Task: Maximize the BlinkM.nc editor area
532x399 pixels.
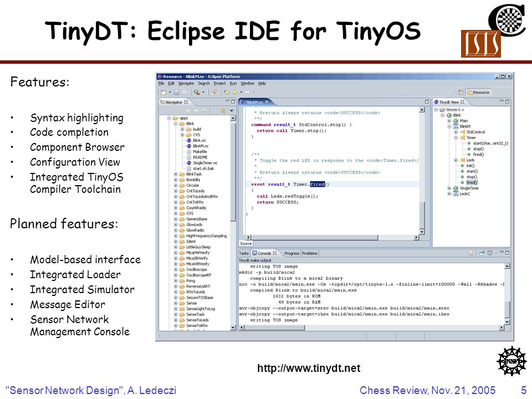Action: [427, 101]
